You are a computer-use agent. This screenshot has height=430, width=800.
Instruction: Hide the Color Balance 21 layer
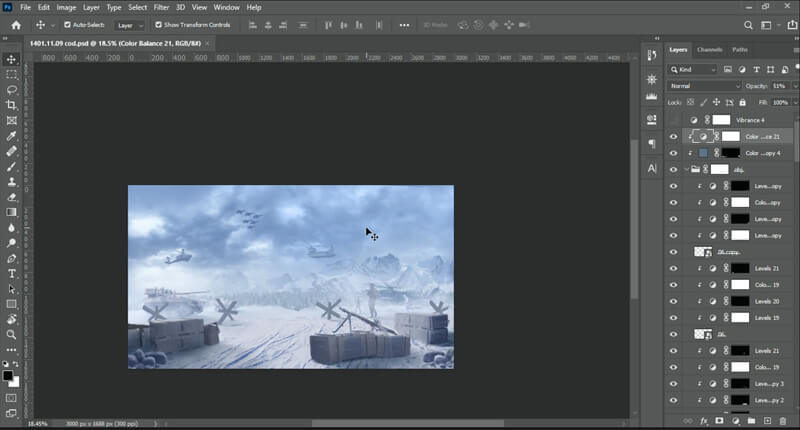(x=673, y=137)
